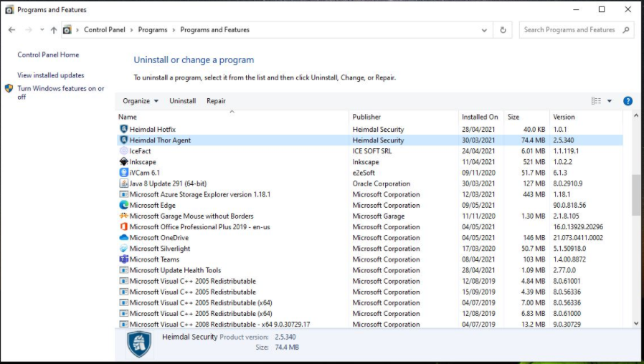This screenshot has width=644, height=364.
Task: Expand chevron after Control Panel breadcrumb
Action: [x=131, y=30]
